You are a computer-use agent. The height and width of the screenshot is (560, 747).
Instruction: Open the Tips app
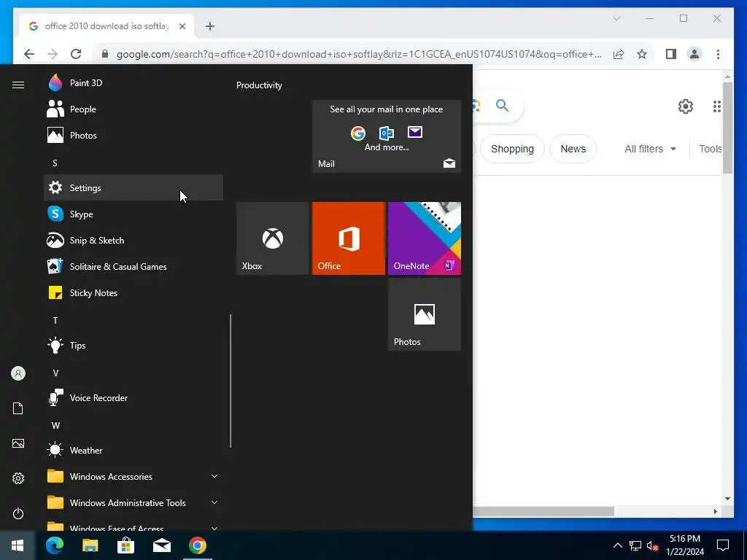tap(133, 345)
